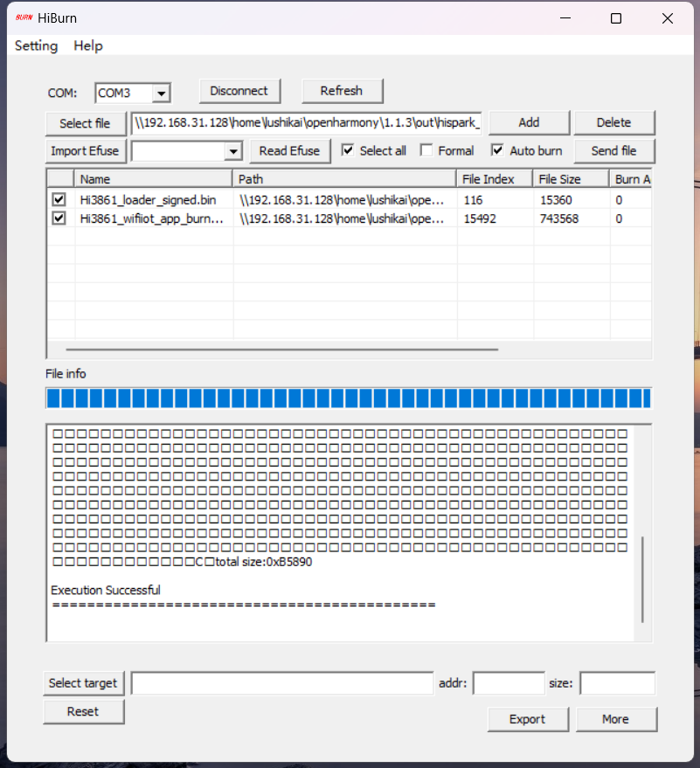700x768 pixels.
Task: Click the Export button
Action: (x=528, y=720)
